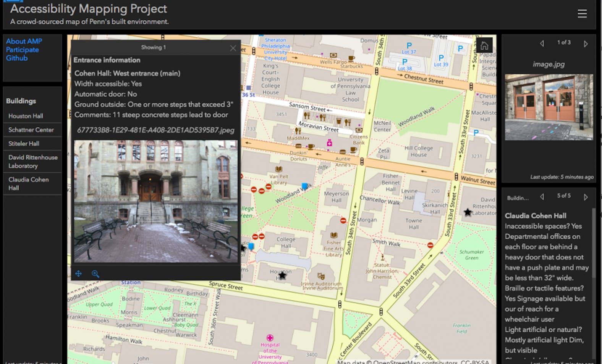
Task: Click the Van Pelt Library book icon
Action: click(279, 169)
